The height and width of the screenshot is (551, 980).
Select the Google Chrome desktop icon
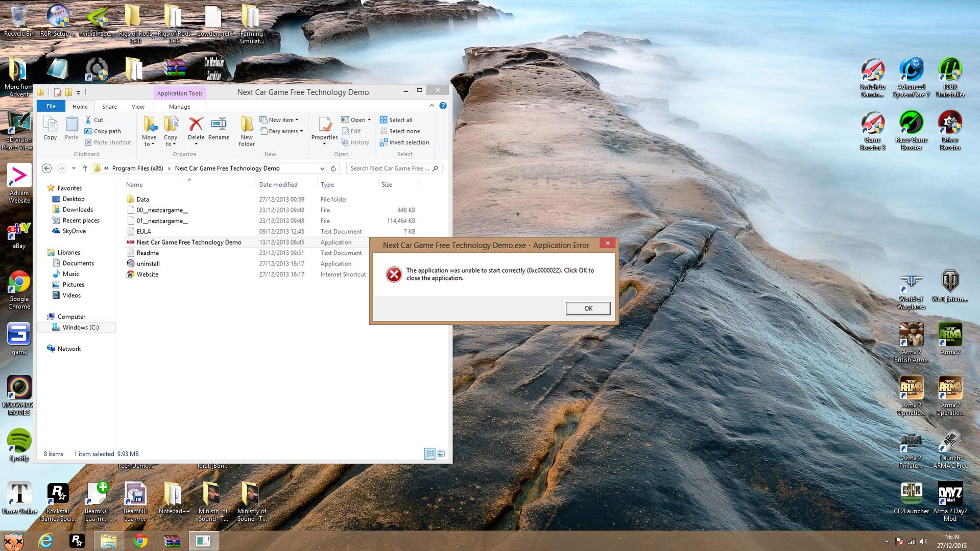(x=19, y=290)
